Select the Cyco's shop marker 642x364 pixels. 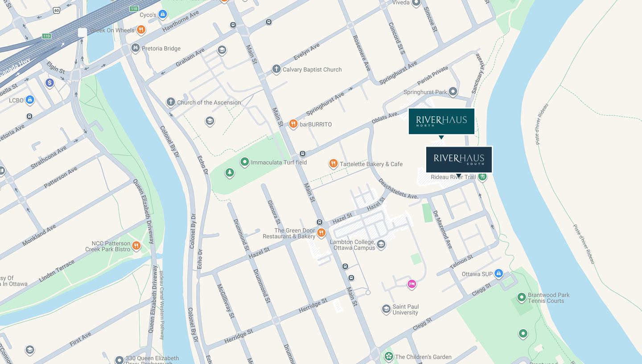click(163, 15)
